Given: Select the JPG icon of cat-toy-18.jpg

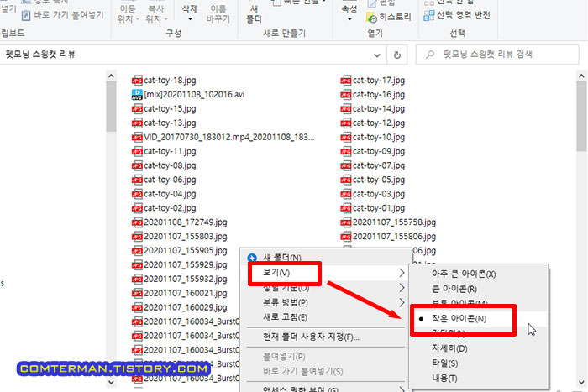Looking at the screenshot, I should (x=137, y=81).
